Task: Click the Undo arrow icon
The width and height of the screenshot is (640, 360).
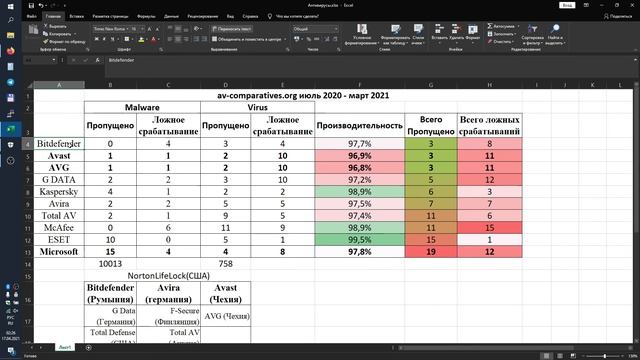Action: click(x=41, y=5)
